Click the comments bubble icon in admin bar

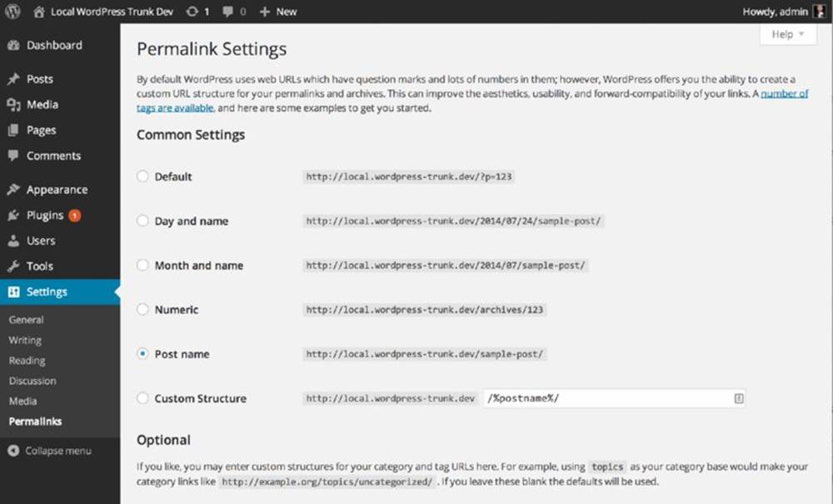tap(228, 11)
